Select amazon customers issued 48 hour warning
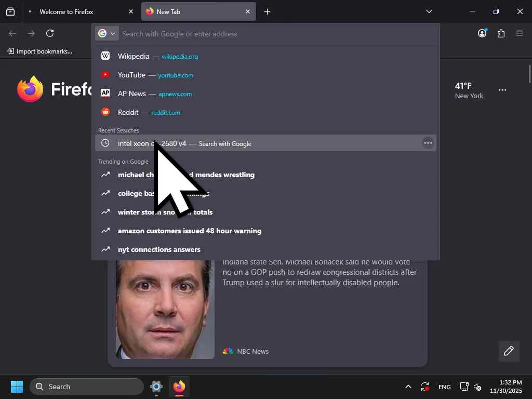Viewport: 532px width, 399px height. (265, 231)
